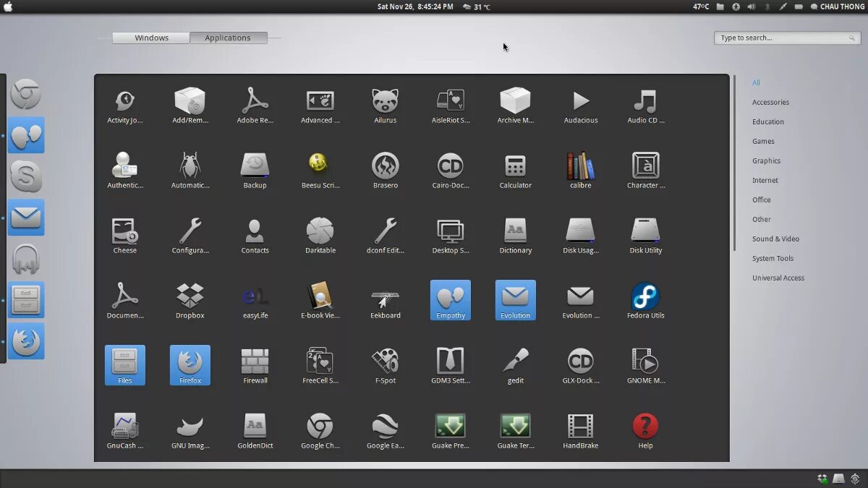Screen dimensions: 868x488
Task: Open Fedora Utils
Action: [646, 301]
